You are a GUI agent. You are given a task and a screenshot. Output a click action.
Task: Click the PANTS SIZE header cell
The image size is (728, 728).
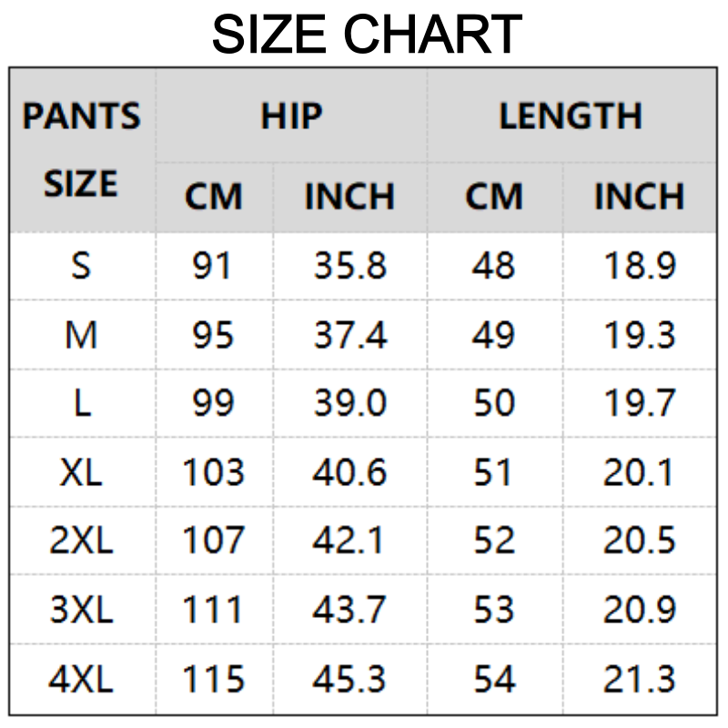point(82,150)
